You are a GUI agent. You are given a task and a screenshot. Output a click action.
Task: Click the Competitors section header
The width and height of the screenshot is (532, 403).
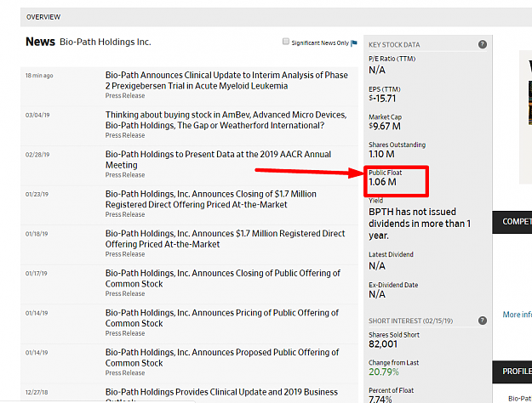(x=512, y=222)
